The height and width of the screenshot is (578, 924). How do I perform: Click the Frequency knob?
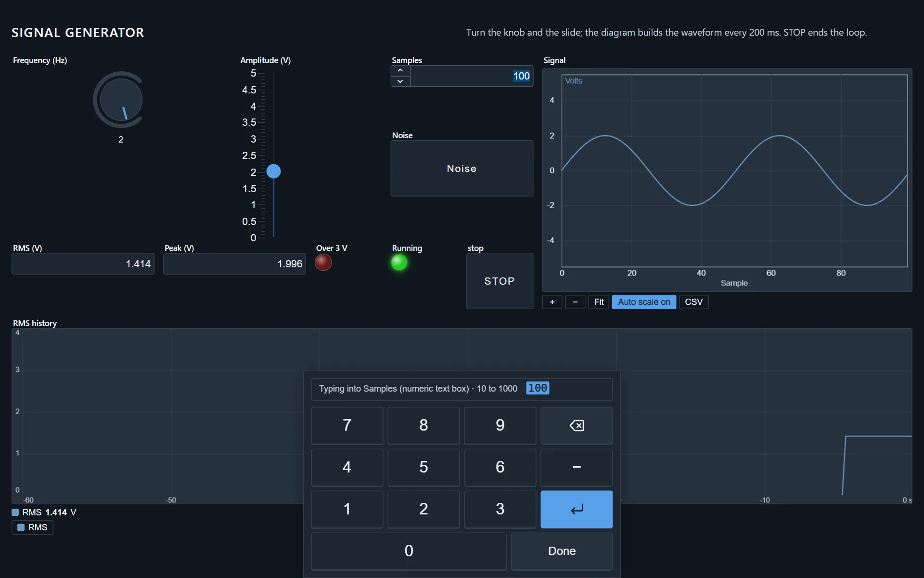(120, 100)
